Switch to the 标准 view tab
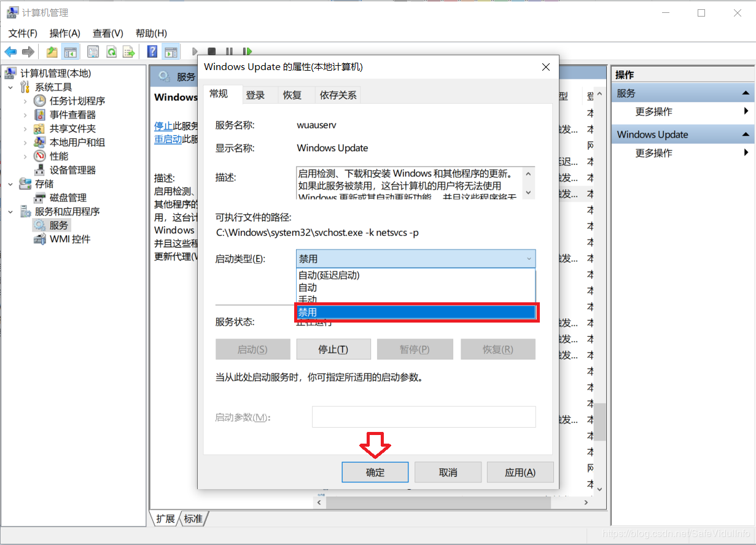756x545 pixels. pyautogui.click(x=193, y=519)
